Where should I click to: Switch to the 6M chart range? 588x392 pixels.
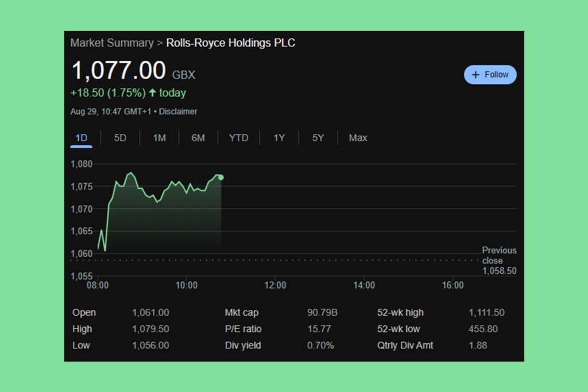point(198,138)
